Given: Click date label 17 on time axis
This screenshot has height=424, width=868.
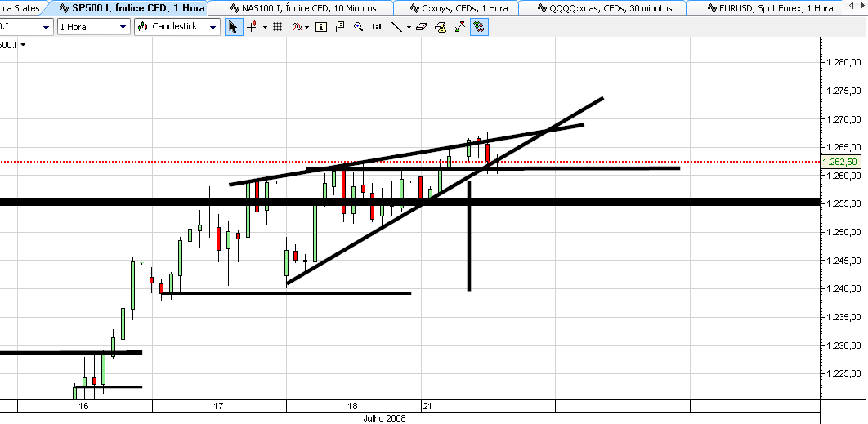Looking at the screenshot, I should (218, 406).
